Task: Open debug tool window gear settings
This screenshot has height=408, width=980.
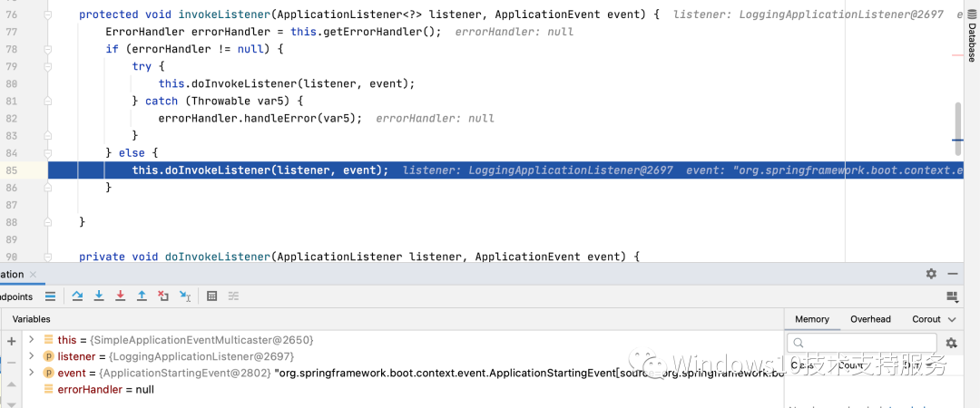Action: [931, 274]
